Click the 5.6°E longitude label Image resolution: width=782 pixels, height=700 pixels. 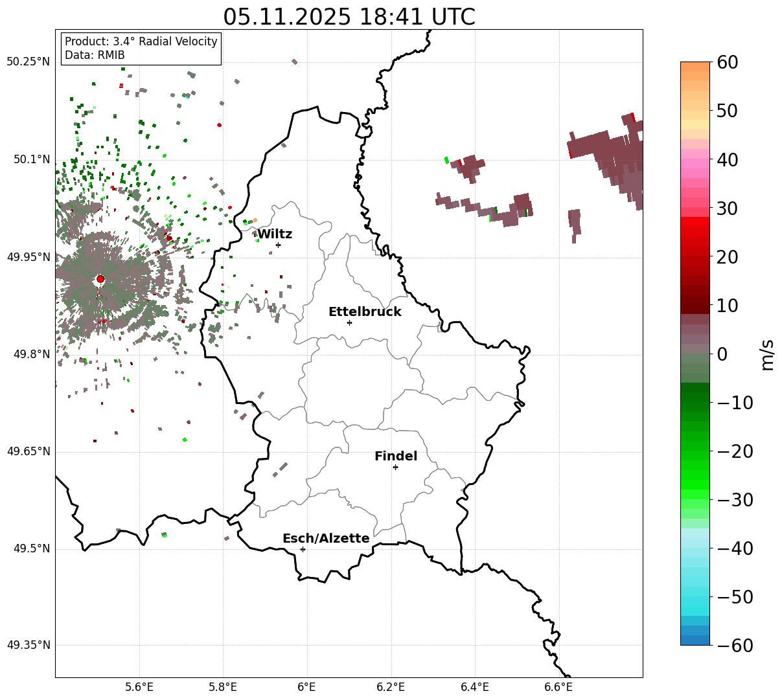pos(139,687)
